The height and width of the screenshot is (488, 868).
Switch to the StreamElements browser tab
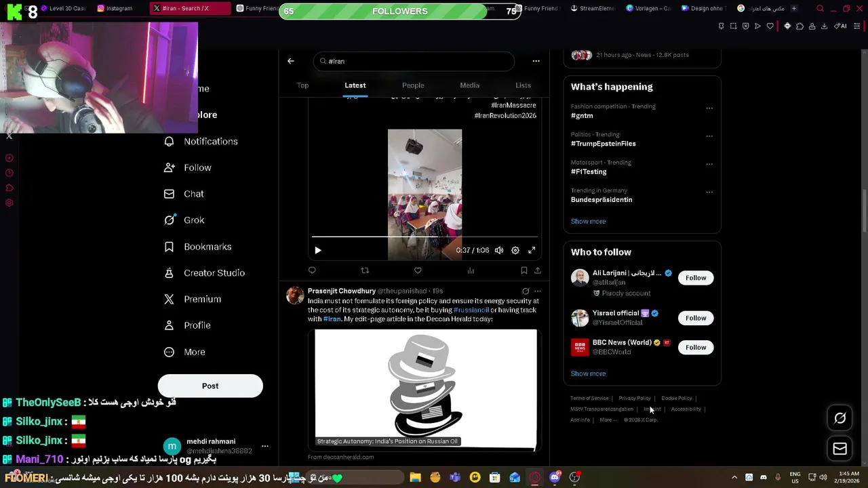593,8
